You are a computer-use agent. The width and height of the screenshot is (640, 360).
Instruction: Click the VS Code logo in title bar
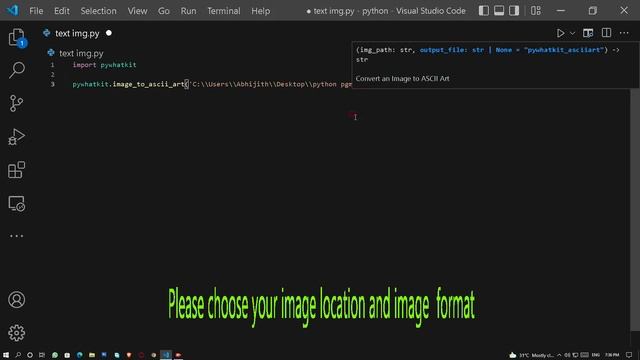tap(13, 10)
